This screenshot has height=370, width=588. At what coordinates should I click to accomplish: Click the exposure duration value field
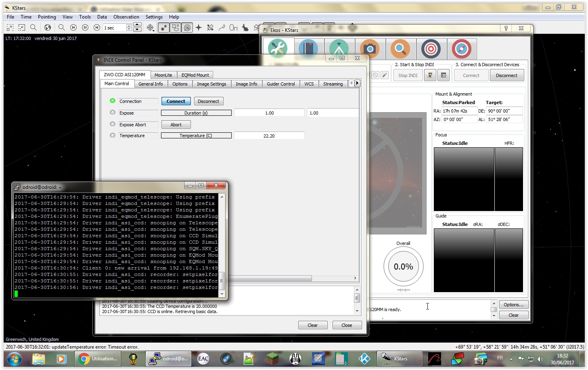(269, 113)
